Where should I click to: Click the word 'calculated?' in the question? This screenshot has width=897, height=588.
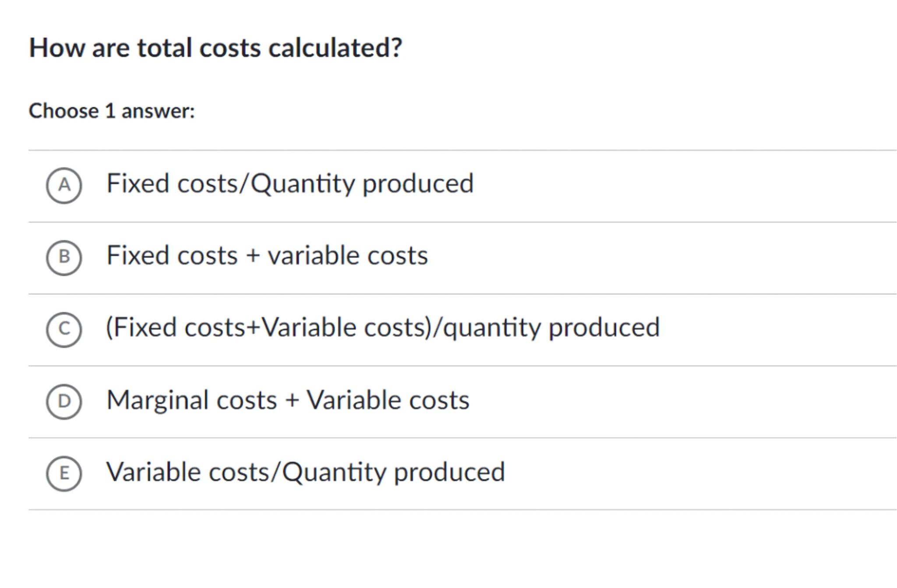[335, 48]
